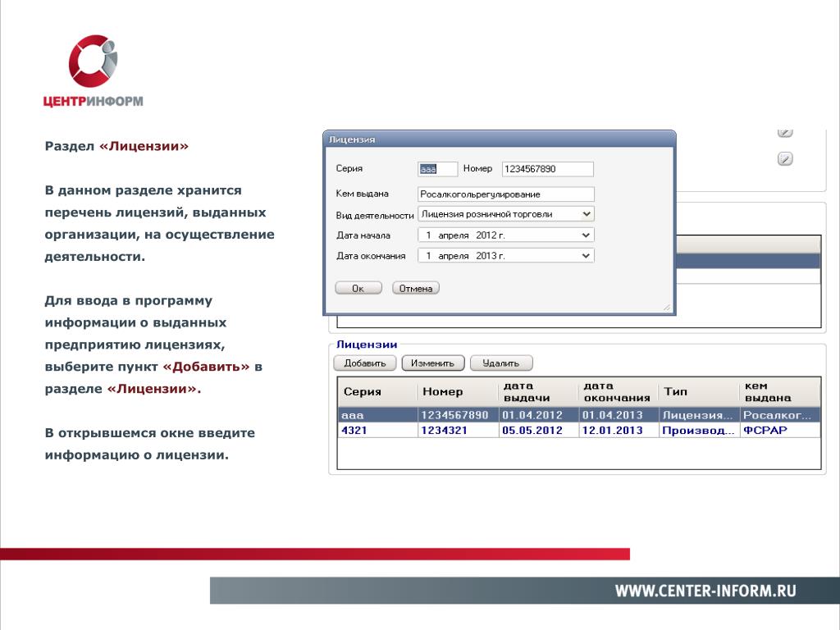The width and height of the screenshot is (840, 630).
Task: Open the WWW.CENTER-INFORM.RU link
Action: (x=705, y=591)
